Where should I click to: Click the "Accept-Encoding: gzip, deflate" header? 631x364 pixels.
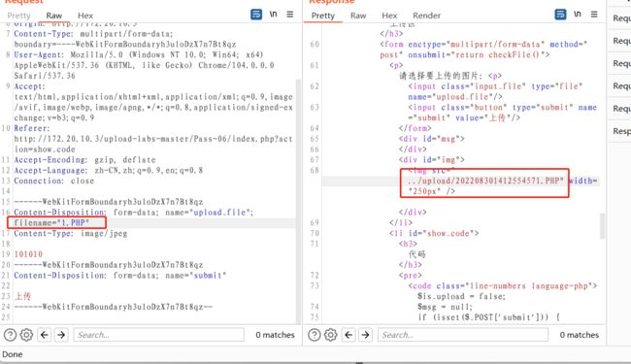click(x=84, y=160)
